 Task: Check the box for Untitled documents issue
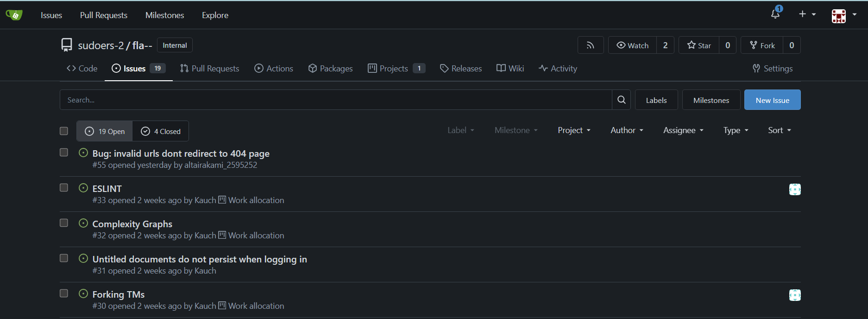pyautogui.click(x=64, y=258)
